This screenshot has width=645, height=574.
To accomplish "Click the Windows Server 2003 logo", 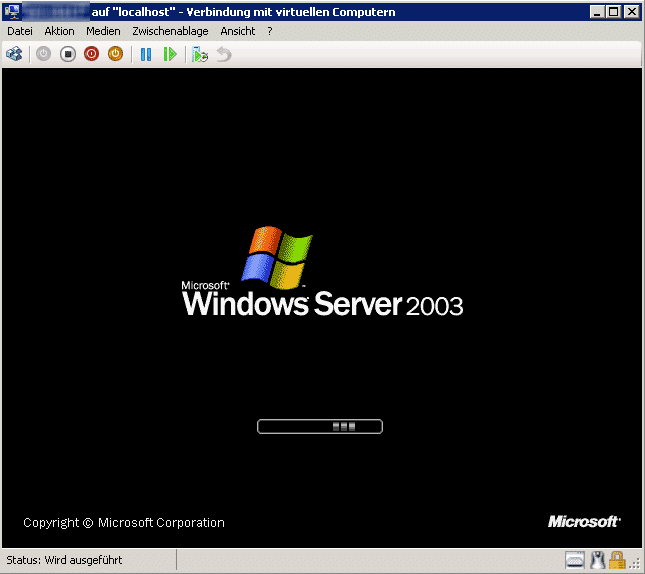I will tap(322, 272).
